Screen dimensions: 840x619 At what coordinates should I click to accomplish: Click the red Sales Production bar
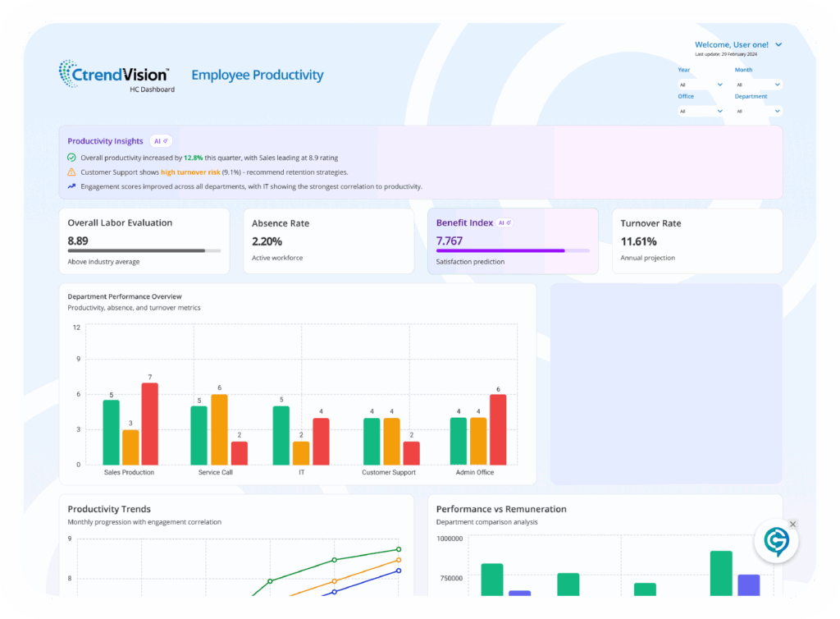[x=149, y=424]
